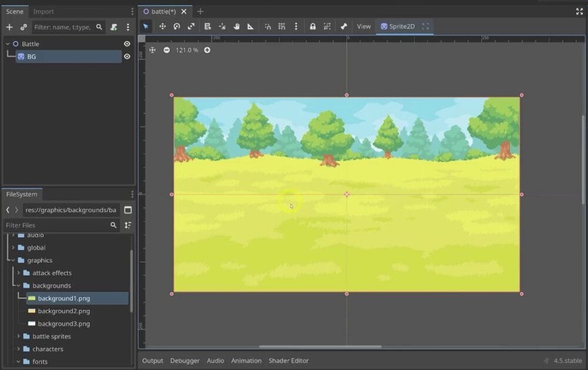
Task: Switch to the Import dock tab
Action: [x=44, y=12]
